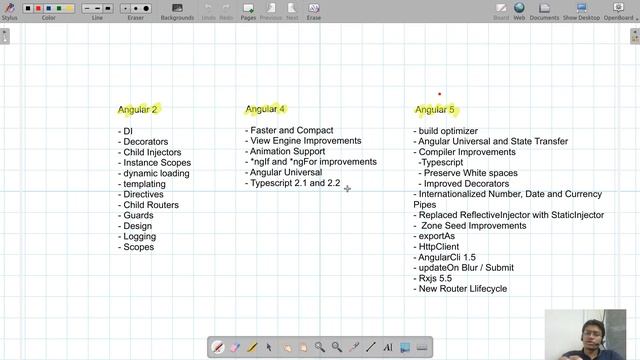Select the red pen color
The width and height of the screenshot is (640, 360).
pos(38,8)
